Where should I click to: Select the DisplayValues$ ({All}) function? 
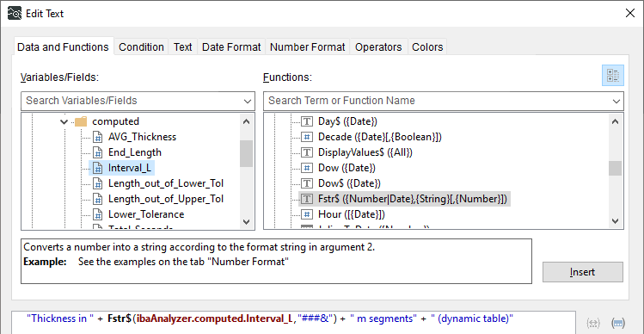(365, 152)
